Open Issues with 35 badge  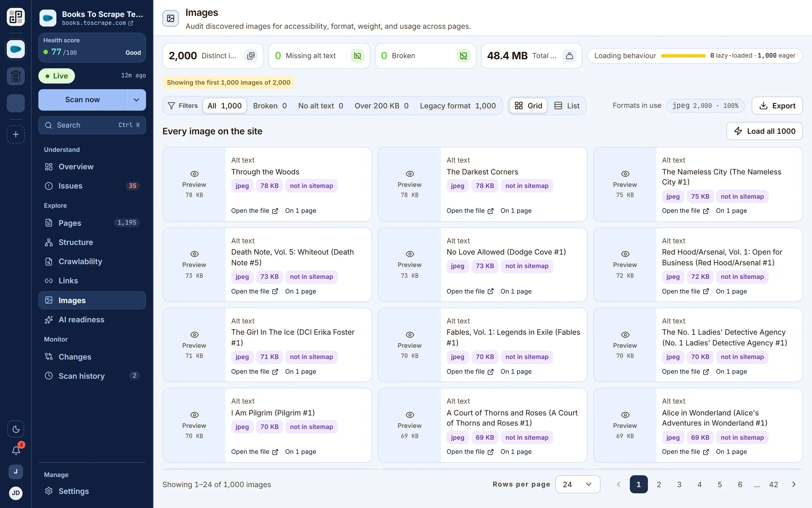coord(92,186)
